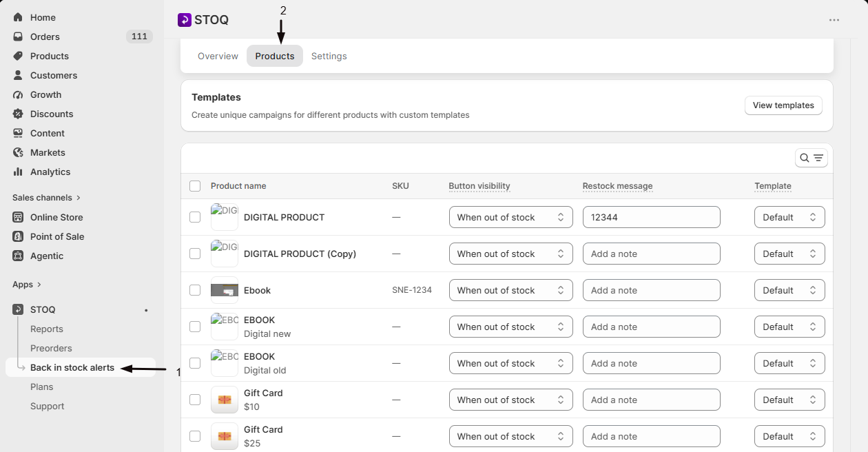Open Button visibility dropdown for Gift Card $10
The image size is (868, 452).
click(511, 400)
